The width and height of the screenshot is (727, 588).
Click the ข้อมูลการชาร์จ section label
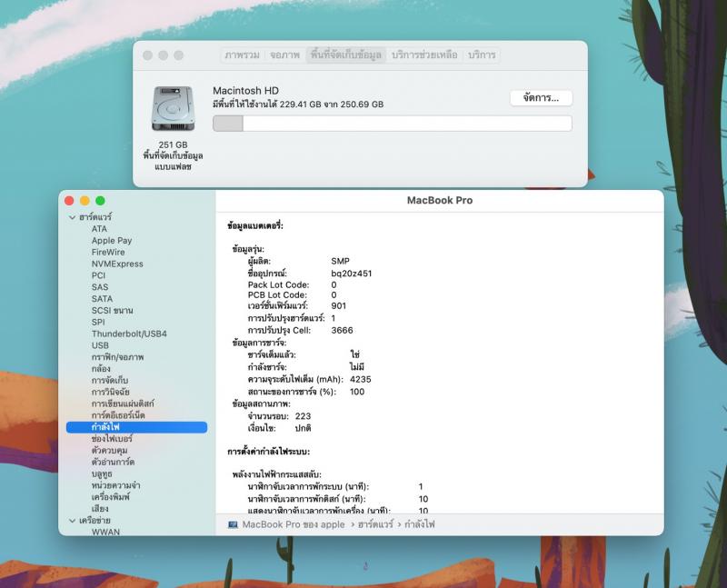259,343
